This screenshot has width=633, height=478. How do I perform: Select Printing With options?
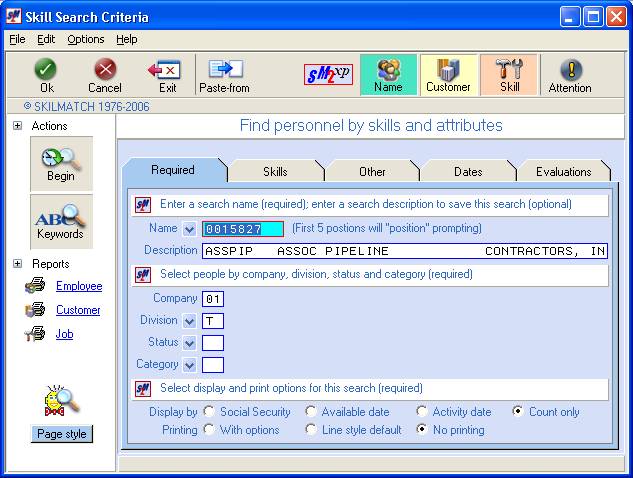[209, 429]
